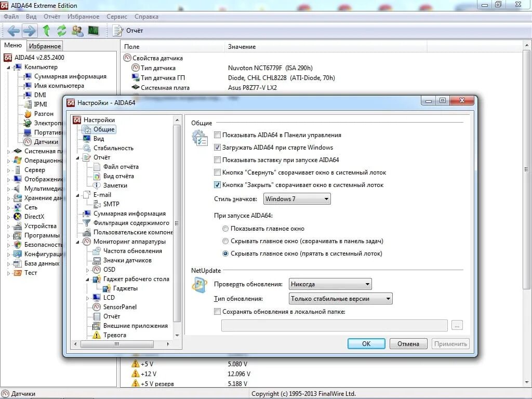
Task: Select Разгон in main window tree
Action: [44, 114]
